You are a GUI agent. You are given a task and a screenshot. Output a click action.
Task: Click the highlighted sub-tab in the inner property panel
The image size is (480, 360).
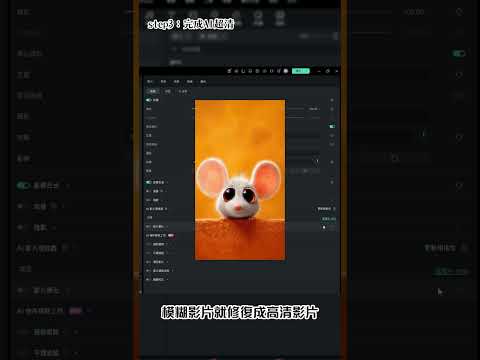[152, 91]
